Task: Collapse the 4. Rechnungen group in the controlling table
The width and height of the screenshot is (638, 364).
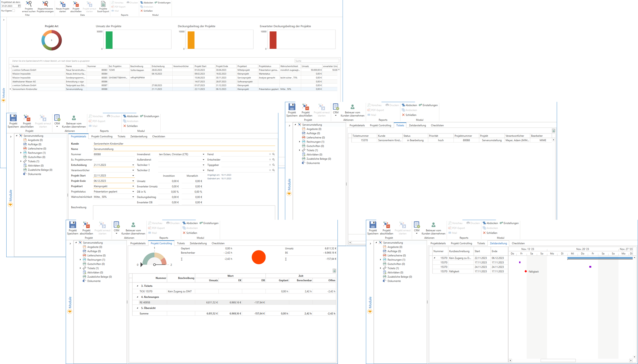Action: pos(137,297)
